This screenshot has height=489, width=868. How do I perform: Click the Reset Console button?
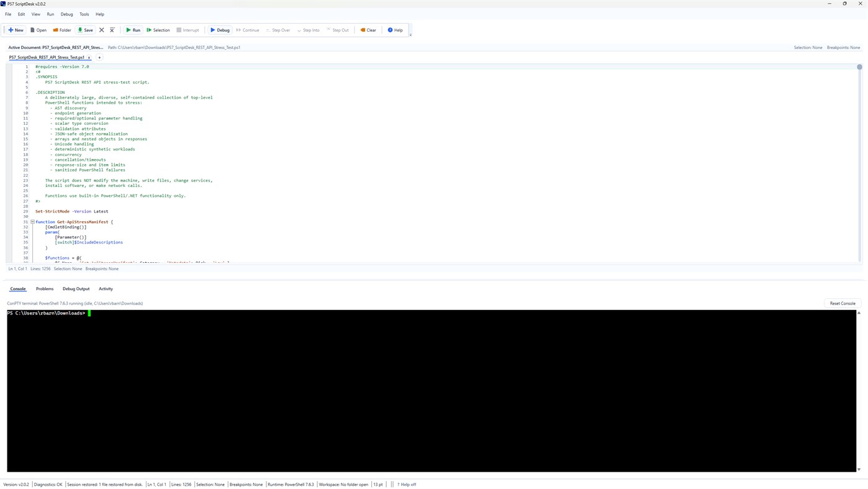click(843, 303)
